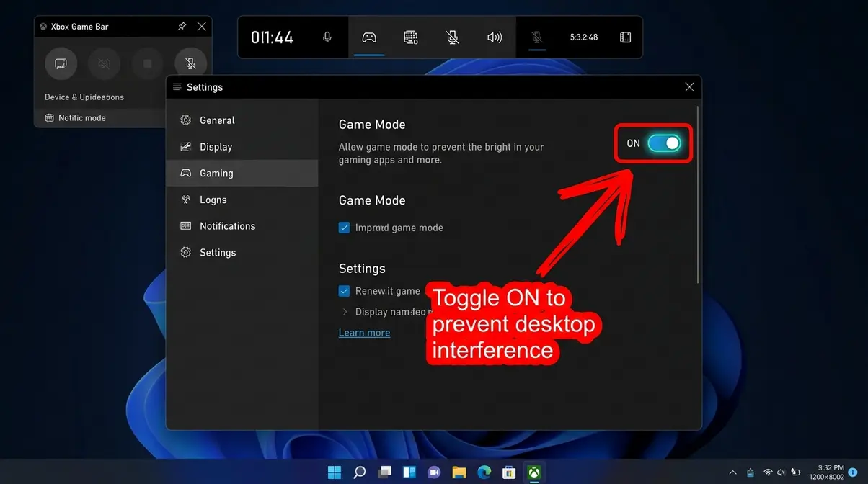Click the disabled record-last-seconds button in capture widget
The image size is (868, 484).
click(104, 64)
